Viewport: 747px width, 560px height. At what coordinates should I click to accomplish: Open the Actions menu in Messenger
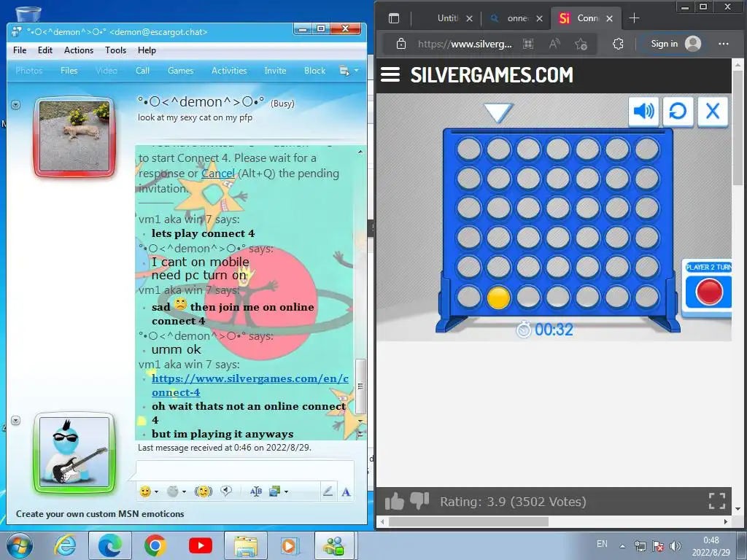79,50
